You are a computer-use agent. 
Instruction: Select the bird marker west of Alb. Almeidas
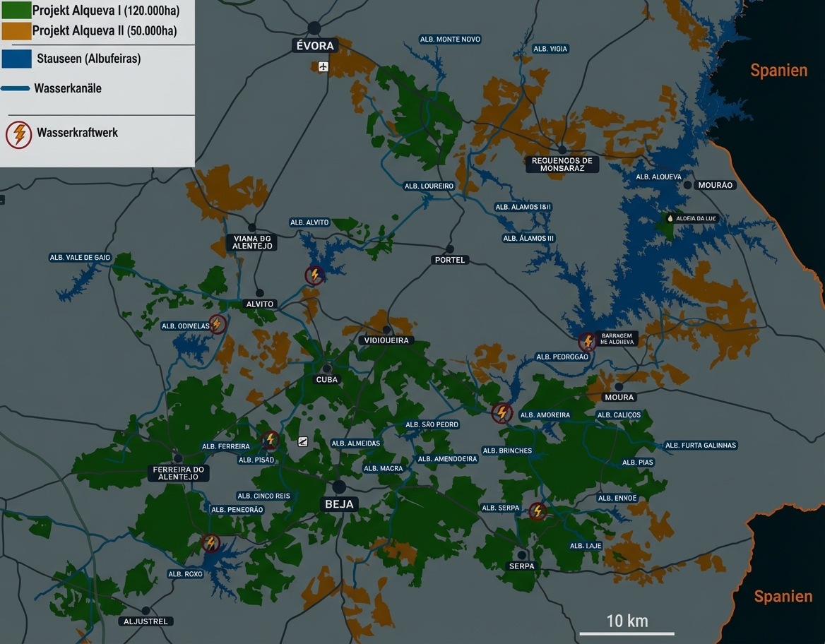302,441
